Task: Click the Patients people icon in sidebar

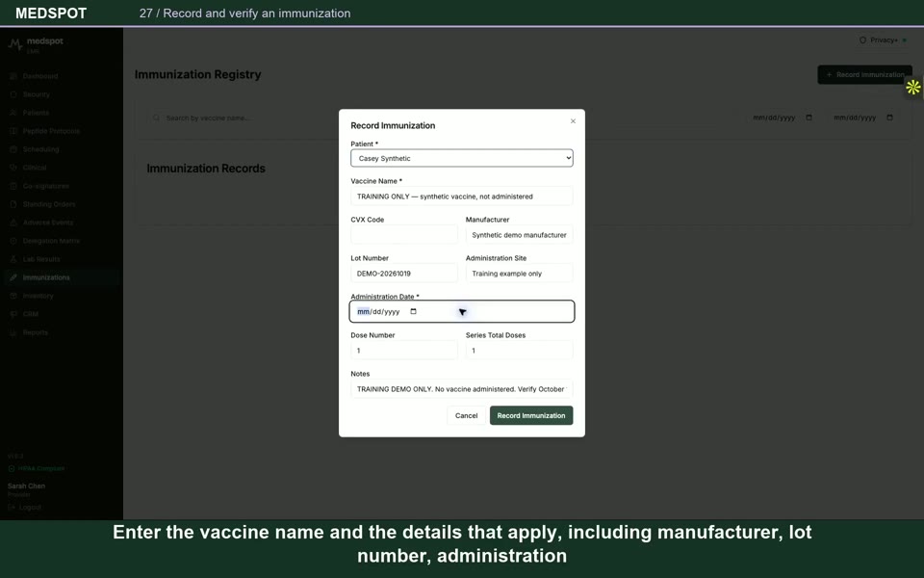Action: [13, 113]
